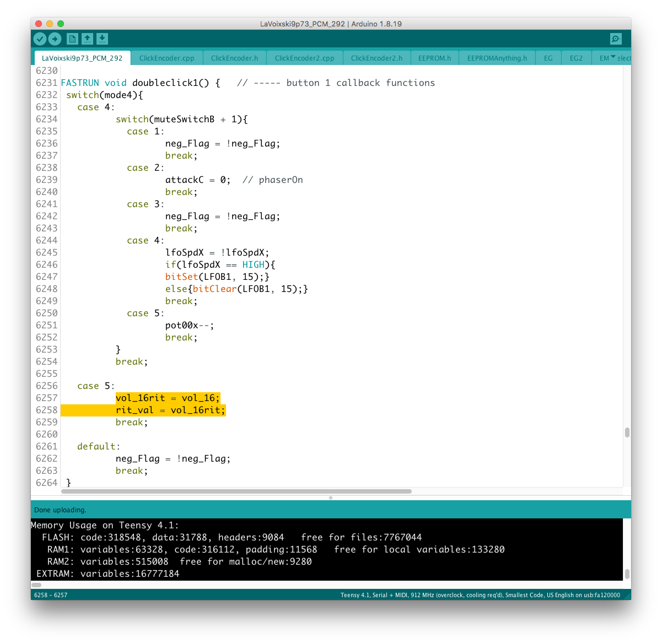Click the Save sketch down-arrow icon

coord(102,39)
